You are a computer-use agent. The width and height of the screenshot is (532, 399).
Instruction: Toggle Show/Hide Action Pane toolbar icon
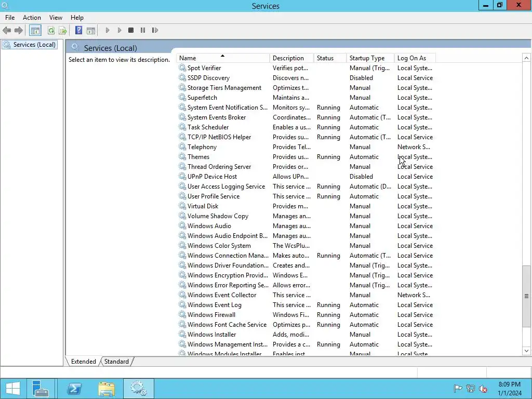91,31
